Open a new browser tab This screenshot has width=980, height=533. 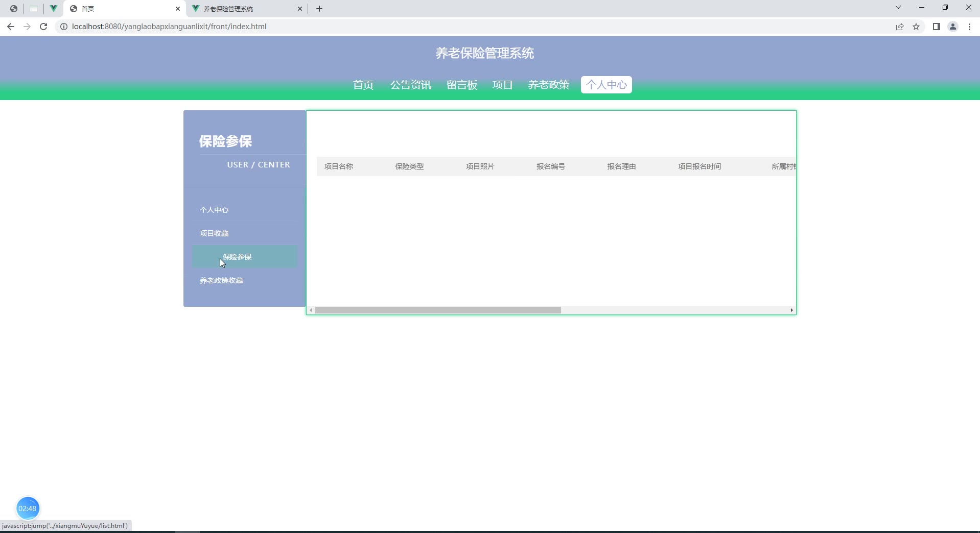[x=319, y=9]
